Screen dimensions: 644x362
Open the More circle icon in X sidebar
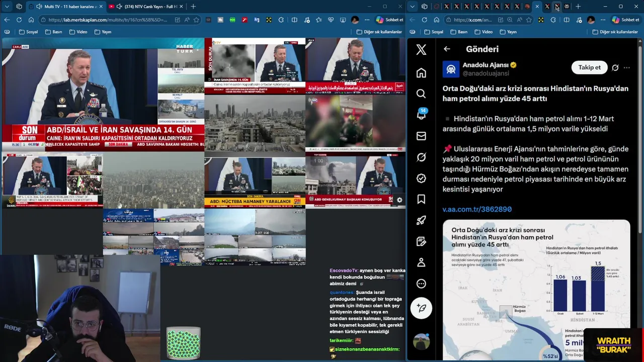tap(421, 284)
